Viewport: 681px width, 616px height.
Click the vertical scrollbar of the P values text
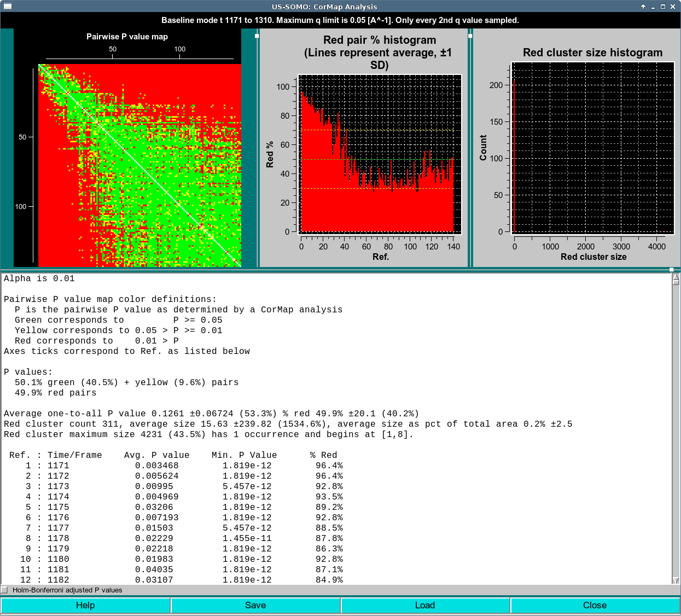(x=675, y=427)
